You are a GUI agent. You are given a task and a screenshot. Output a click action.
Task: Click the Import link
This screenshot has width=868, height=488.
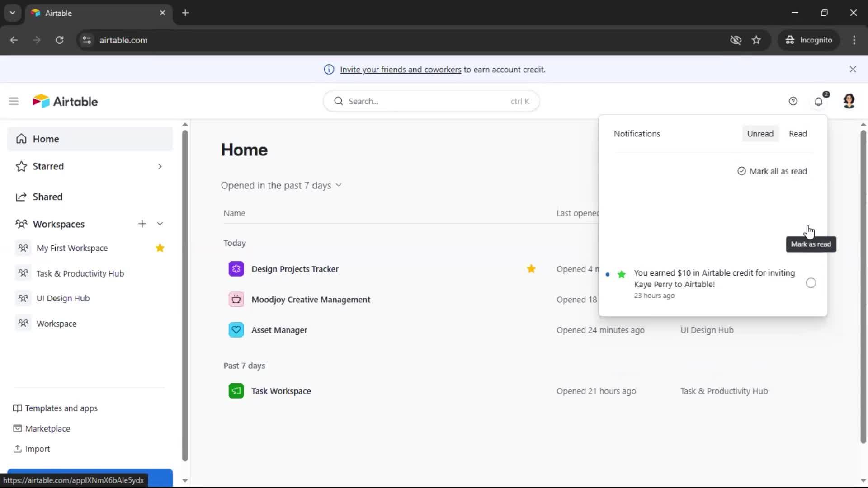32,449
